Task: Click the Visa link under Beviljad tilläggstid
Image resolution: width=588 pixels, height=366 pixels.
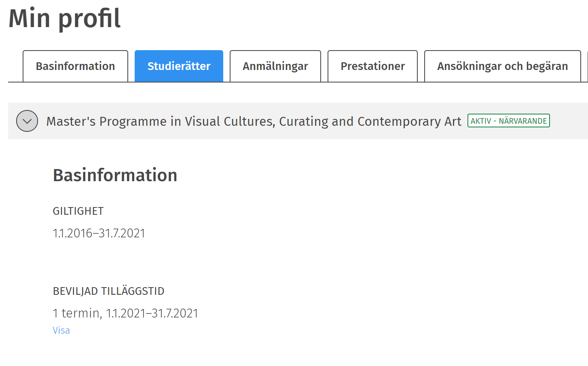Action: (x=61, y=330)
